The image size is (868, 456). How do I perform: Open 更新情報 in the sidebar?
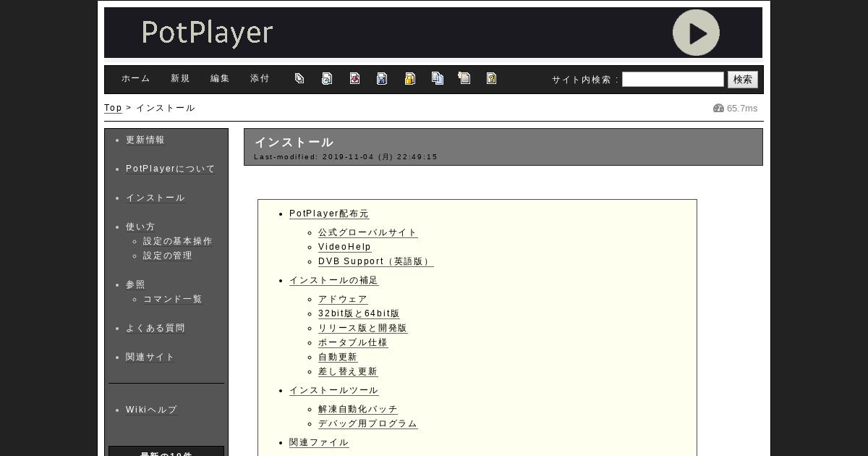[145, 140]
